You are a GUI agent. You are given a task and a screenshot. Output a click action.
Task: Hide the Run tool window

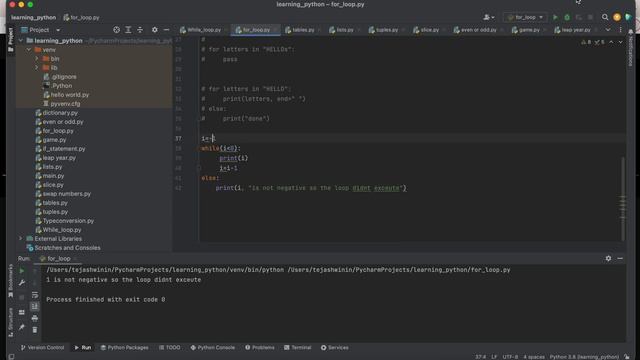click(x=620, y=258)
